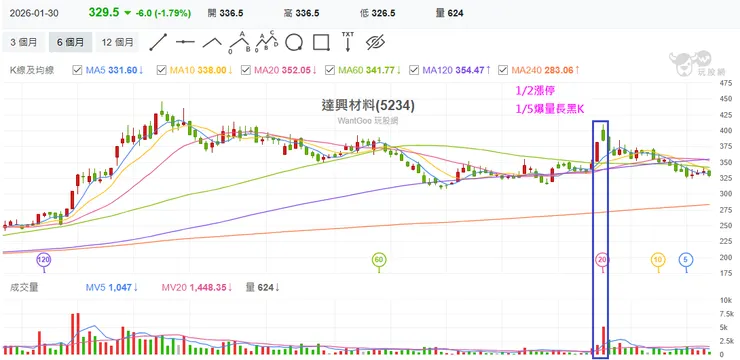Select the angle line drawing tool

212,42
